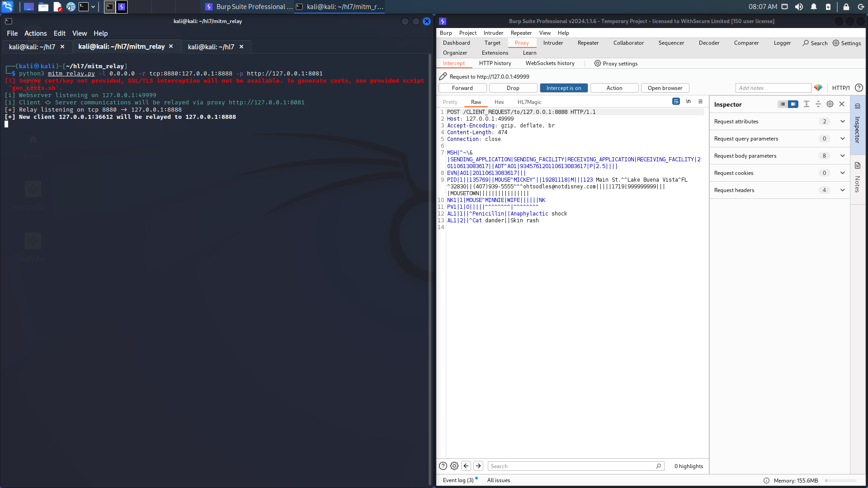Toggle the \n non-printable characters display
868x488 pixels.
[x=688, y=102]
